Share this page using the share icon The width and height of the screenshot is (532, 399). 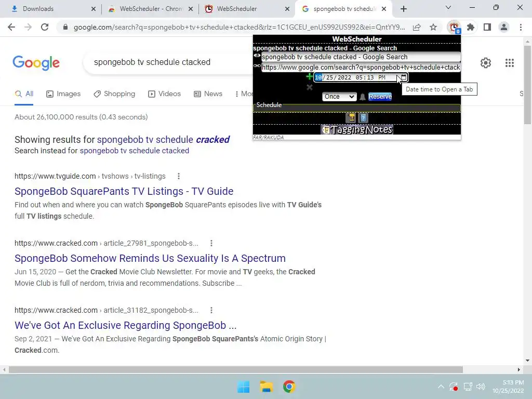[417, 27]
